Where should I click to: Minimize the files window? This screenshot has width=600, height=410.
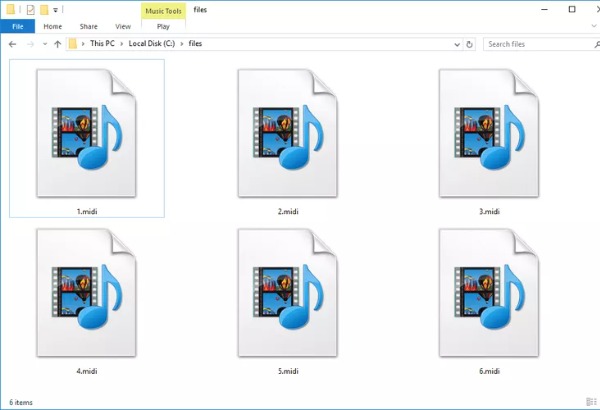coord(545,10)
